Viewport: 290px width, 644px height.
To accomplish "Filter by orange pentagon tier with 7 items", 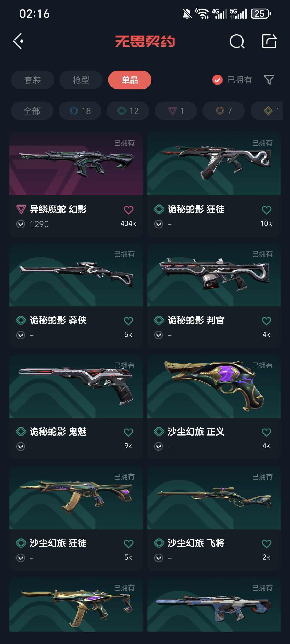I will click(x=224, y=111).
